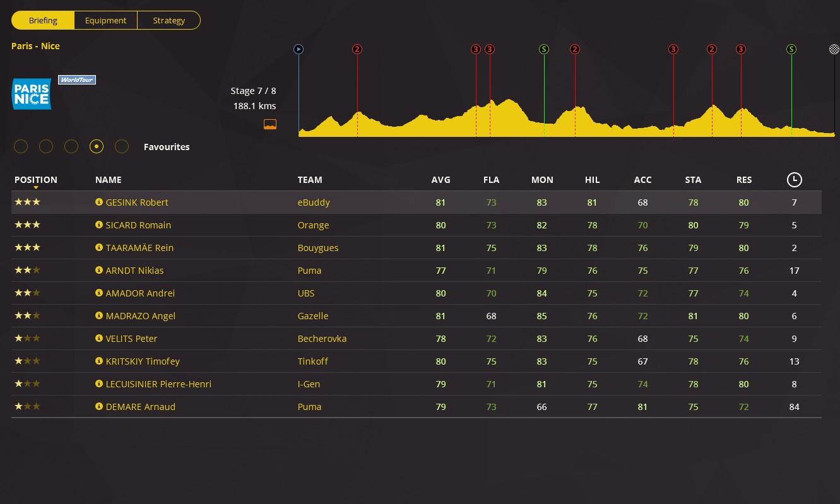Open team Becherovka
This screenshot has height=504, width=840.
(x=322, y=339)
